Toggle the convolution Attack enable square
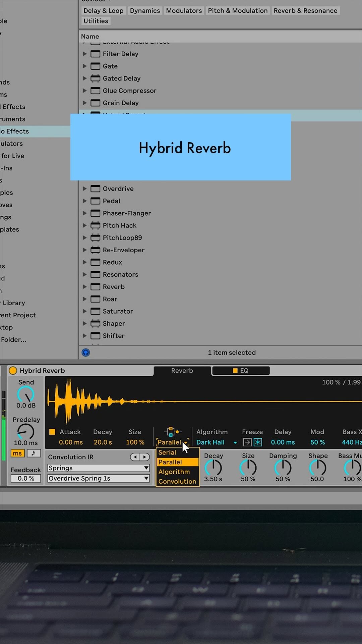This screenshot has width=362, height=644. pyautogui.click(x=52, y=432)
